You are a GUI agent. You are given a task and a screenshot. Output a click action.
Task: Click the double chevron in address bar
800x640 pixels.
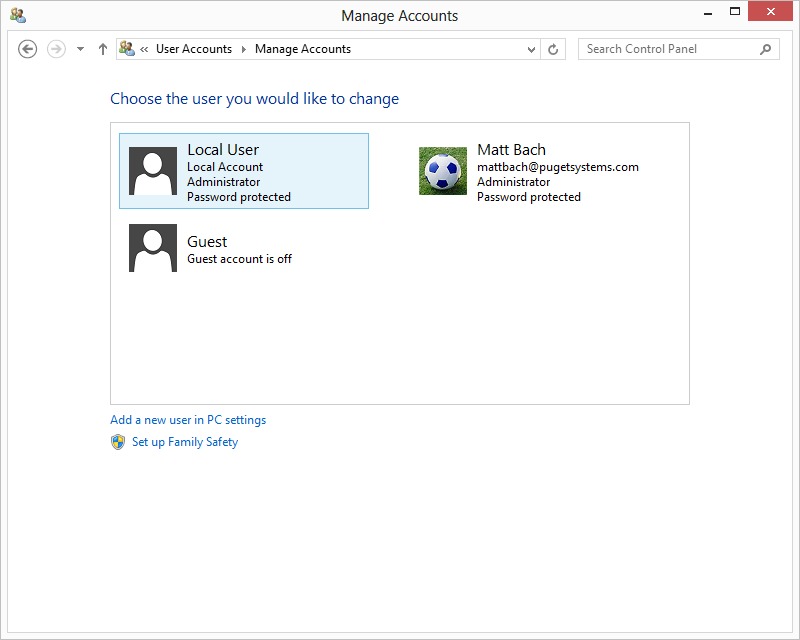(145, 49)
